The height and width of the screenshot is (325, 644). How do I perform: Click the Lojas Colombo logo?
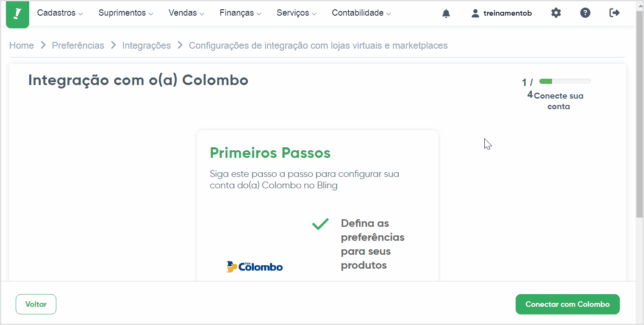(x=255, y=266)
